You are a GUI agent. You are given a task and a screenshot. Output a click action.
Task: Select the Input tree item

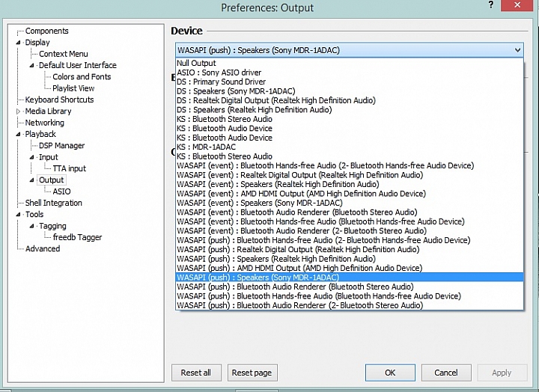(49, 157)
